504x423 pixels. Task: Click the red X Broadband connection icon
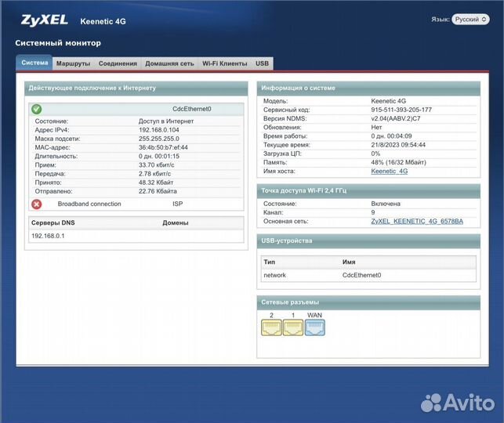point(36,204)
